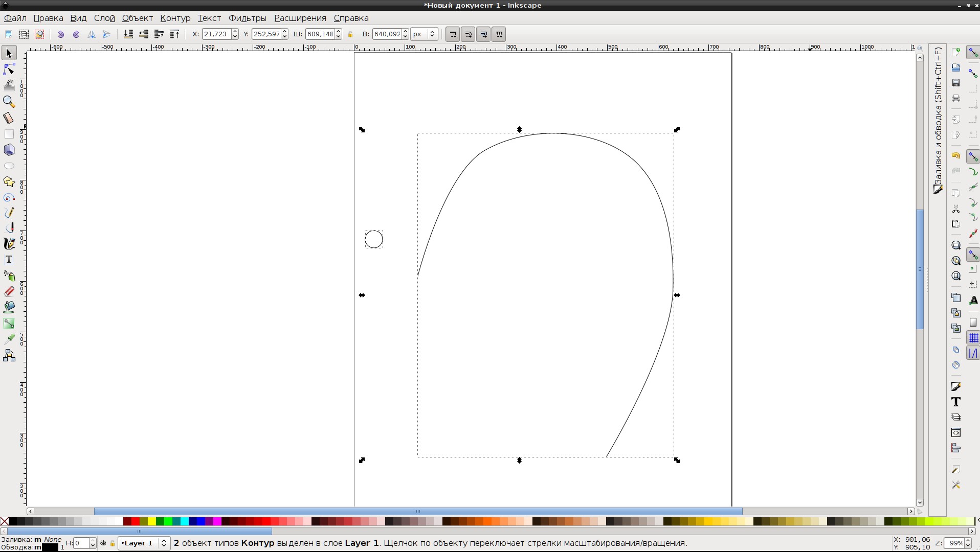The width and height of the screenshot is (980, 552).
Task: Pick the Star and polygon tool
Action: pos(9,182)
